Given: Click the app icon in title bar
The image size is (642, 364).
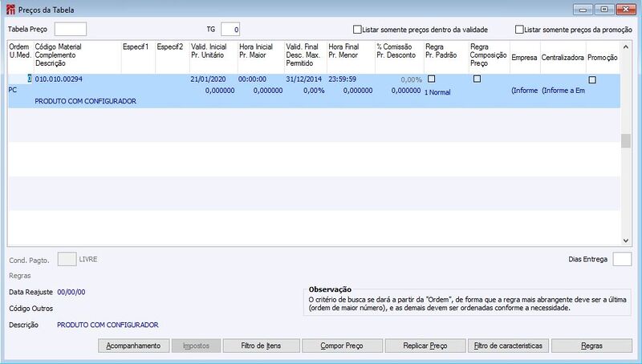Looking at the screenshot, I should point(10,10).
